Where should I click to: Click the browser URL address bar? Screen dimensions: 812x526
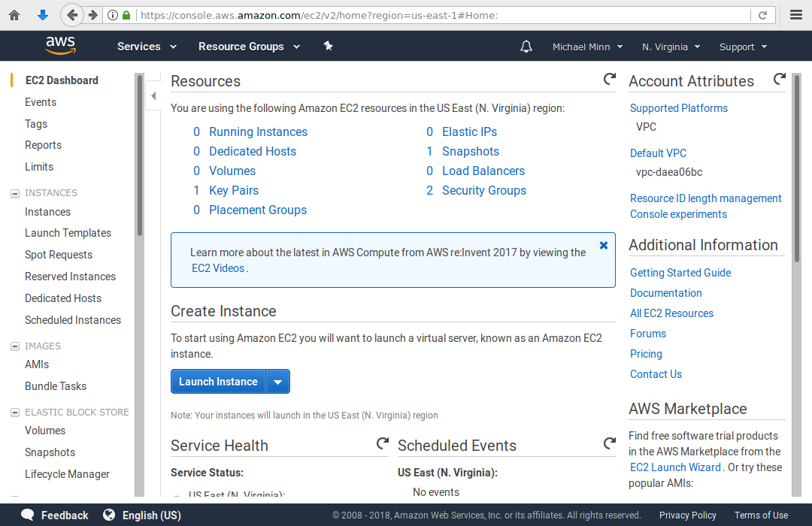[x=444, y=15]
